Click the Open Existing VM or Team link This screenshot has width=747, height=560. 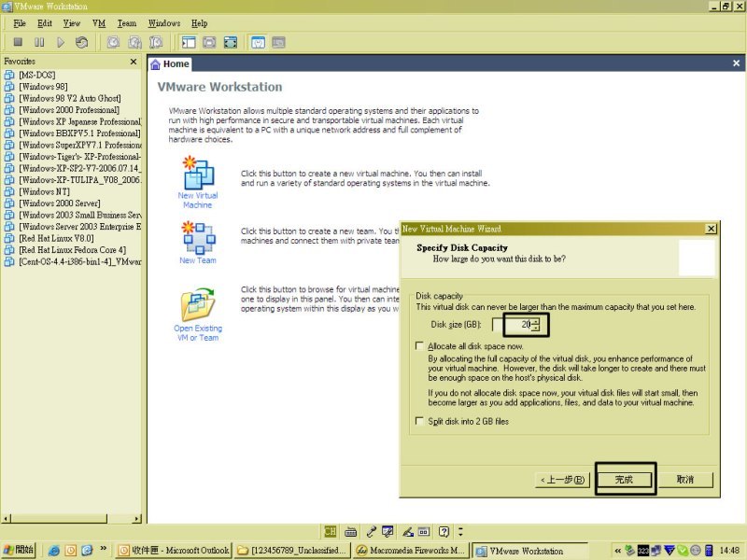tap(198, 333)
